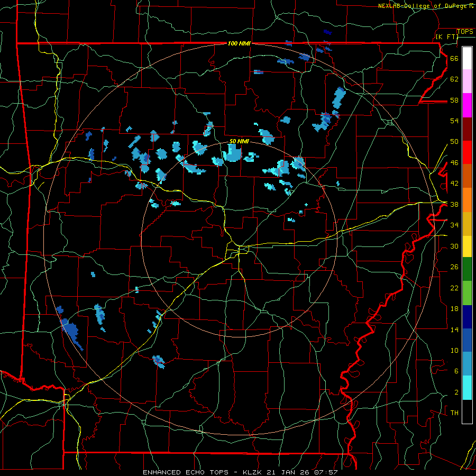
Task: Click the "ENHANCED ECHO TOPS - KLZK" caption
Action: 202,472
